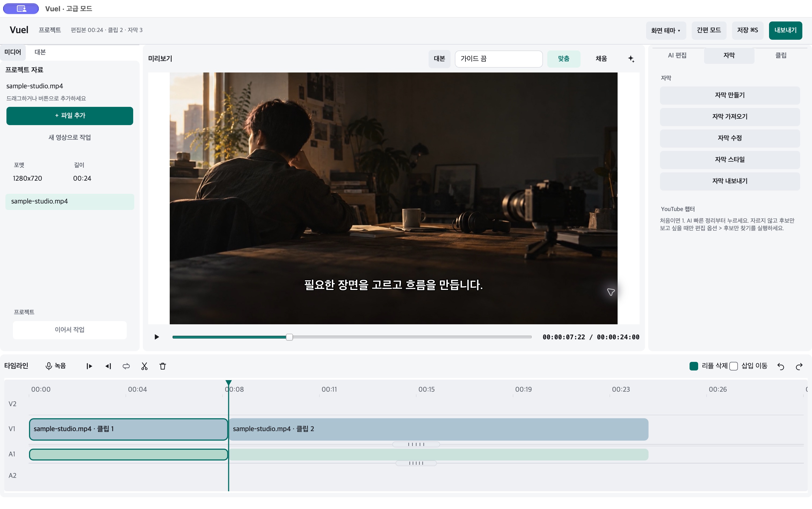Split clip with scissors icon
Image resolution: width=812 pixels, height=509 pixels.
(144, 366)
